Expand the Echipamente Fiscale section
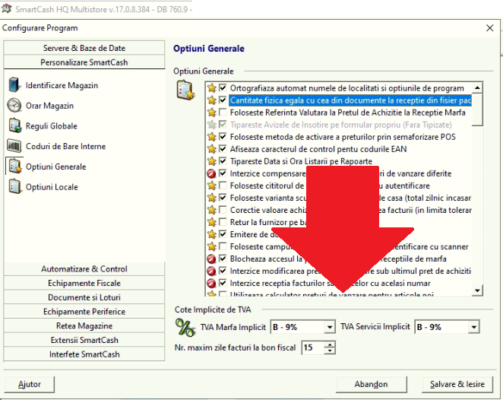Image resolution: width=503 pixels, height=400 pixels. tap(84, 283)
